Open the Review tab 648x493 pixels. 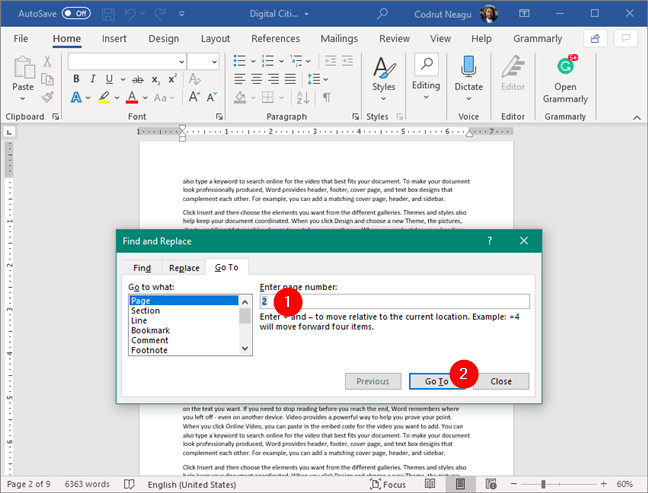[x=395, y=38]
